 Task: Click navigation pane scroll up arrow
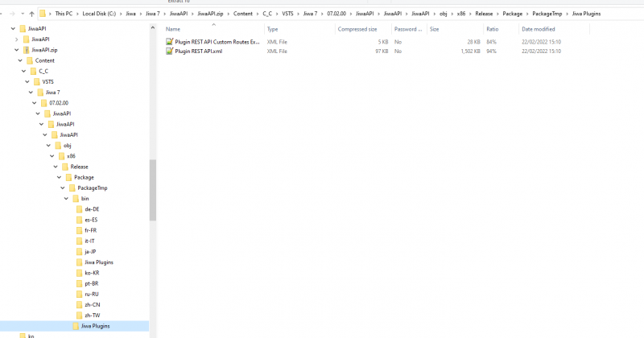coord(153,28)
